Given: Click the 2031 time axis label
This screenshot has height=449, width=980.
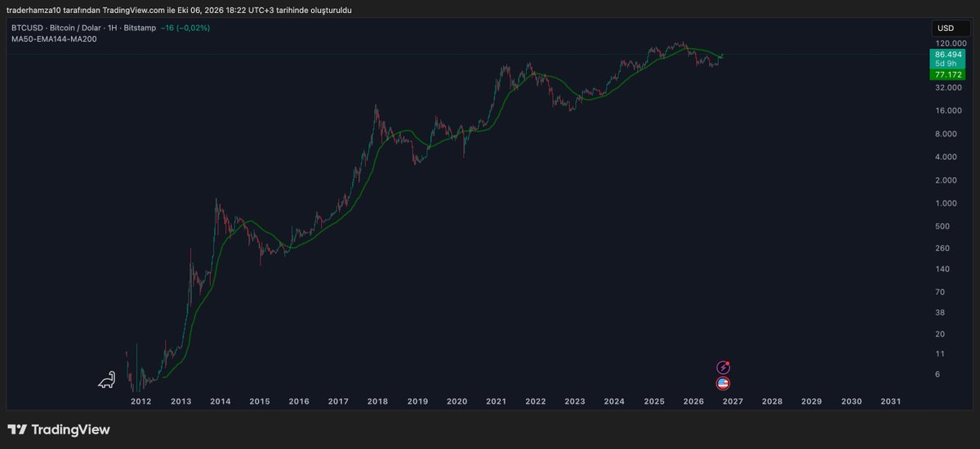Looking at the screenshot, I should pyautogui.click(x=891, y=402).
